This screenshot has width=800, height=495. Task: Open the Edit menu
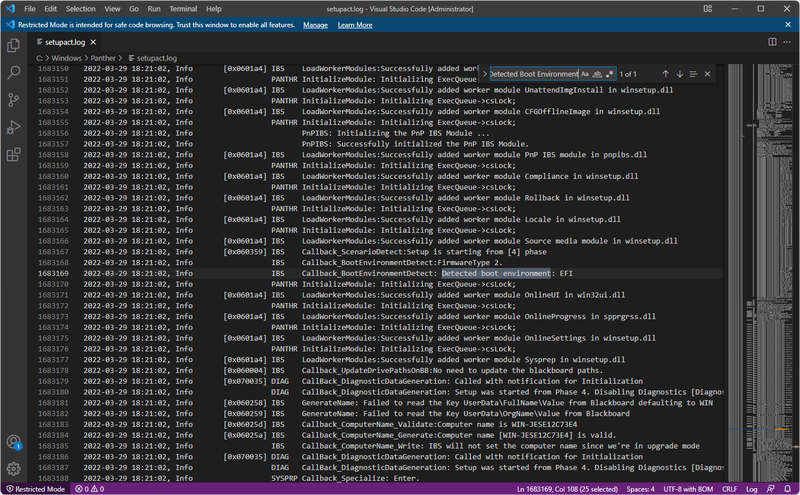[x=51, y=9]
